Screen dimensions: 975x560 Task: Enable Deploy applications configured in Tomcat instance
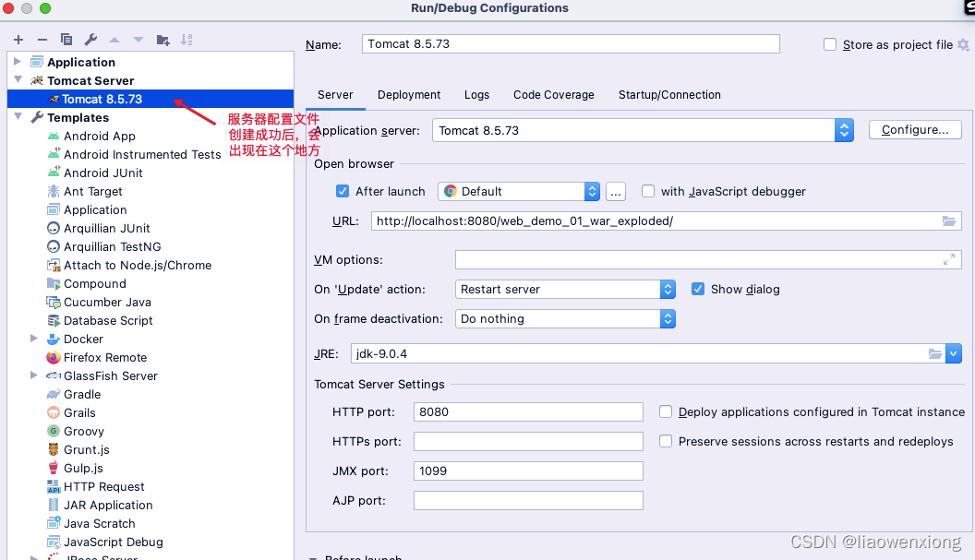click(x=666, y=412)
